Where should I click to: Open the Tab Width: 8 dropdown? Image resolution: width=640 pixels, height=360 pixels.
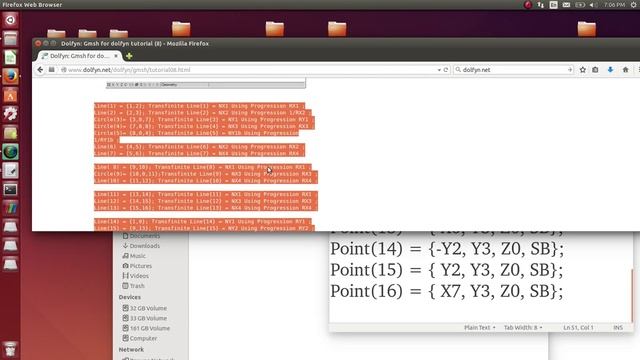[x=523, y=327]
